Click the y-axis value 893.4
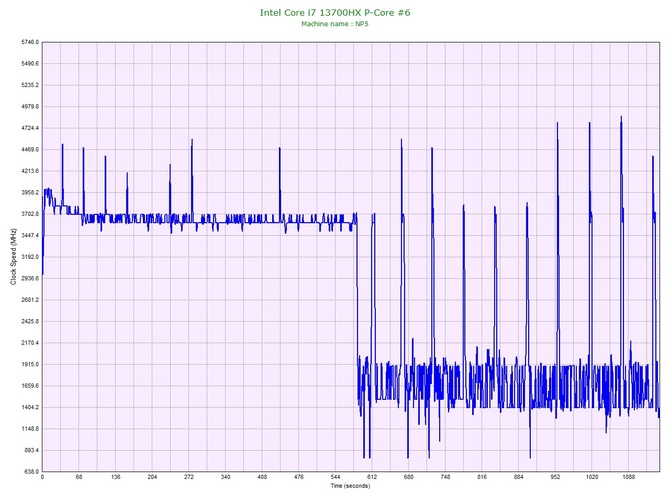 [31, 450]
